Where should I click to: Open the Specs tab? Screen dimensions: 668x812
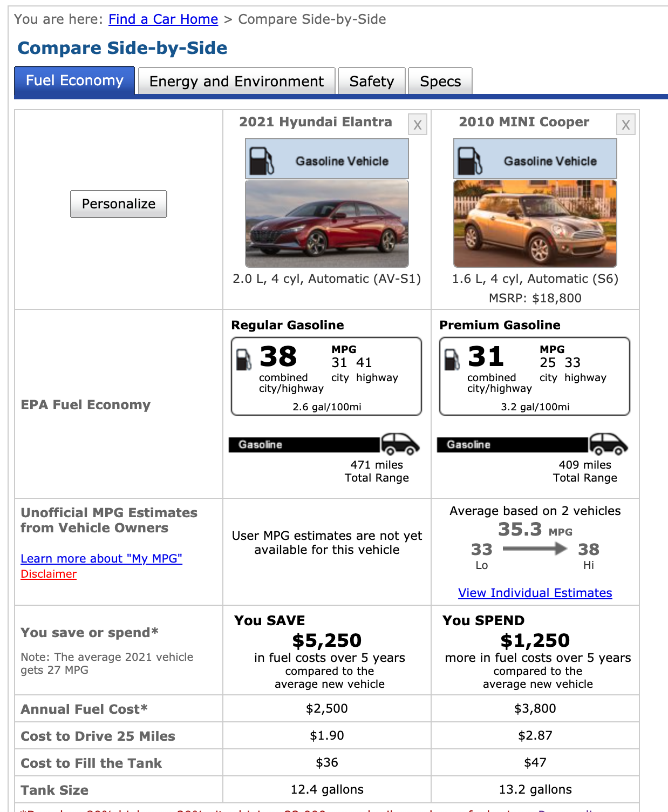pyautogui.click(x=440, y=81)
